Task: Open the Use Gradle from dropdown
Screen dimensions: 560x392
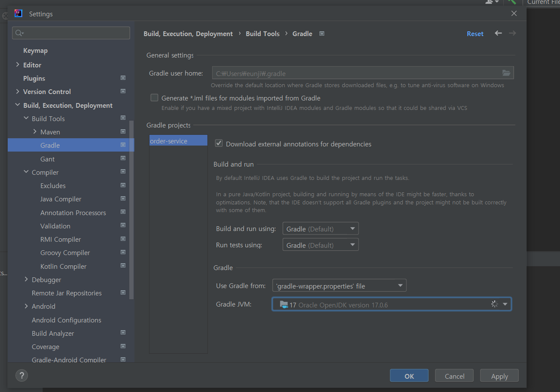Action: 339,286
